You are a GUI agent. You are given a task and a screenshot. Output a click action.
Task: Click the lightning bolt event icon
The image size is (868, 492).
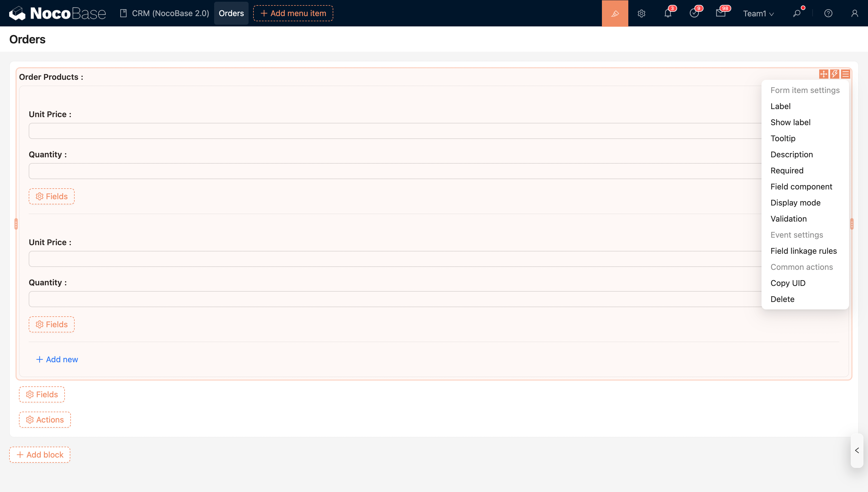pyautogui.click(x=834, y=74)
